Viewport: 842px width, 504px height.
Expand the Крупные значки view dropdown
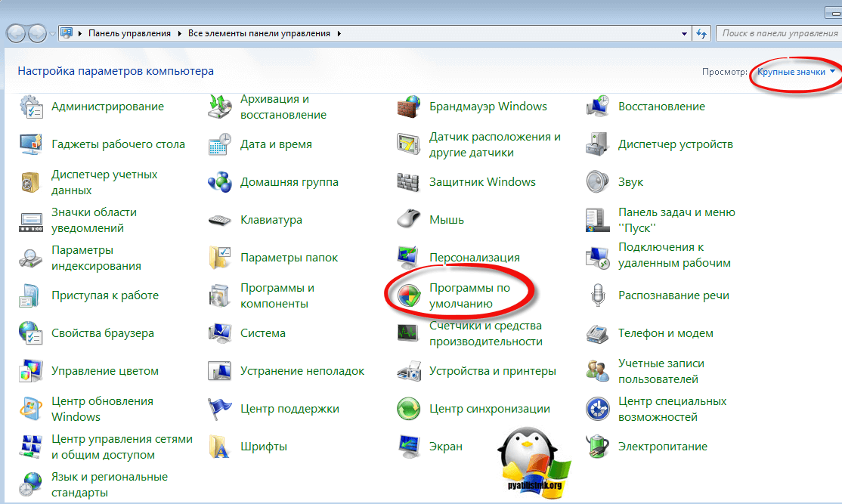pyautogui.click(x=797, y=72)
